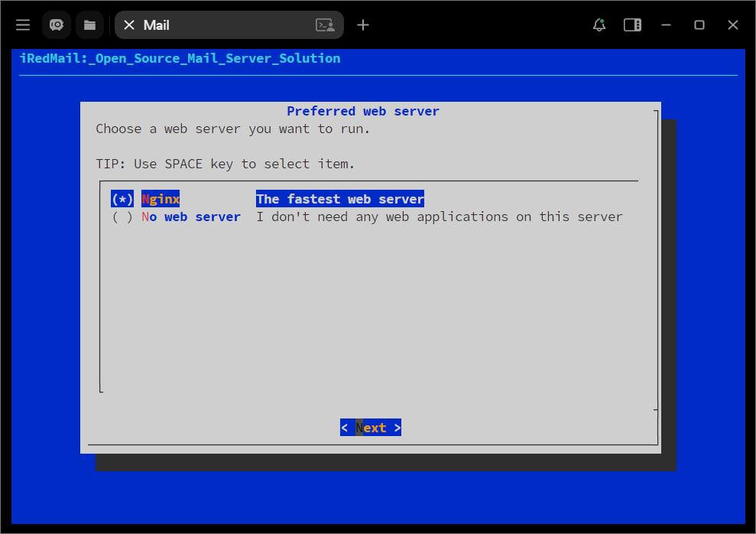Click the highlighted 'The fastest web server' text
This screenshot has width=756, height=534.
pos(339,199)
